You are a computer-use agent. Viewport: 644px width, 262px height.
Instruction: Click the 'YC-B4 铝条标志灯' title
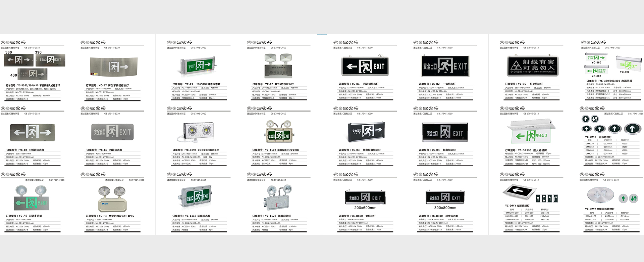(443, 150)
